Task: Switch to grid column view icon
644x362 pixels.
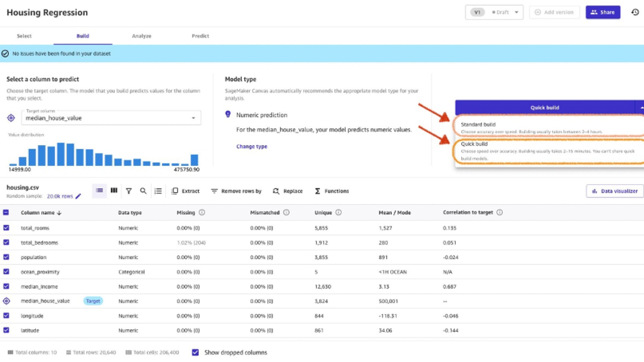Action: [114, 191]
